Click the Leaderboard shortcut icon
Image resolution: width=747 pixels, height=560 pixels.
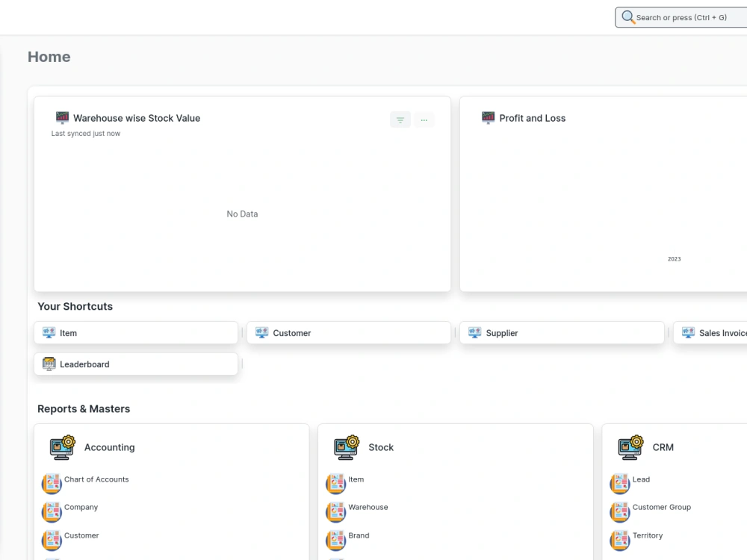(x=48, y=364)
